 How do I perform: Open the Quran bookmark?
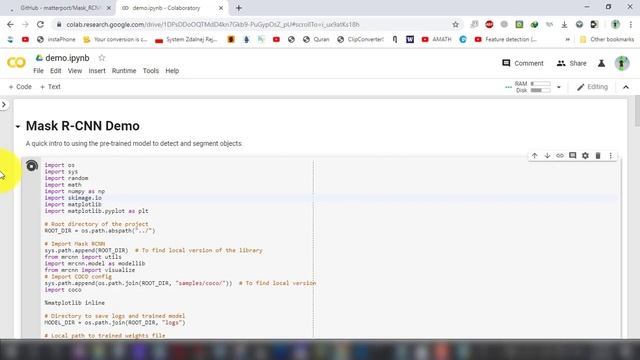pyautogui.click(x=316, y=39)
